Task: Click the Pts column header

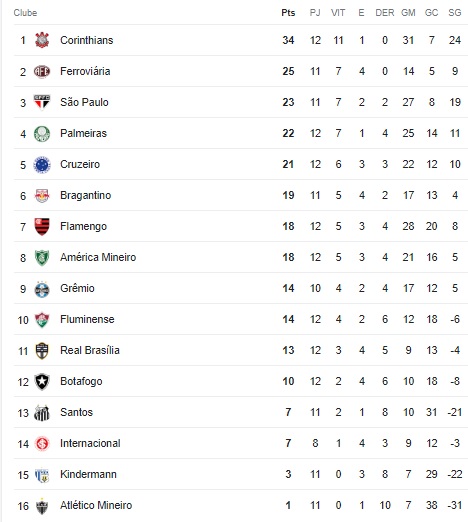Action: click(x=288, y=13)
